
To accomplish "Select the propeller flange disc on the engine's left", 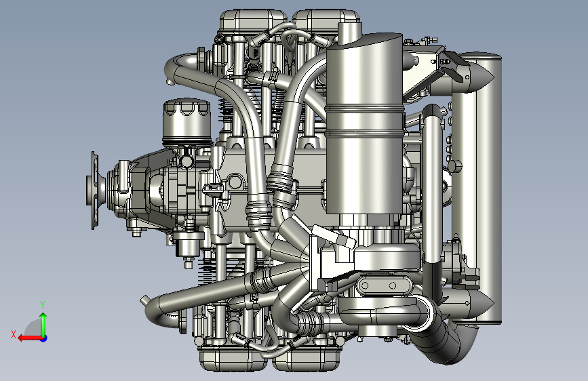I will click(94, 190).
